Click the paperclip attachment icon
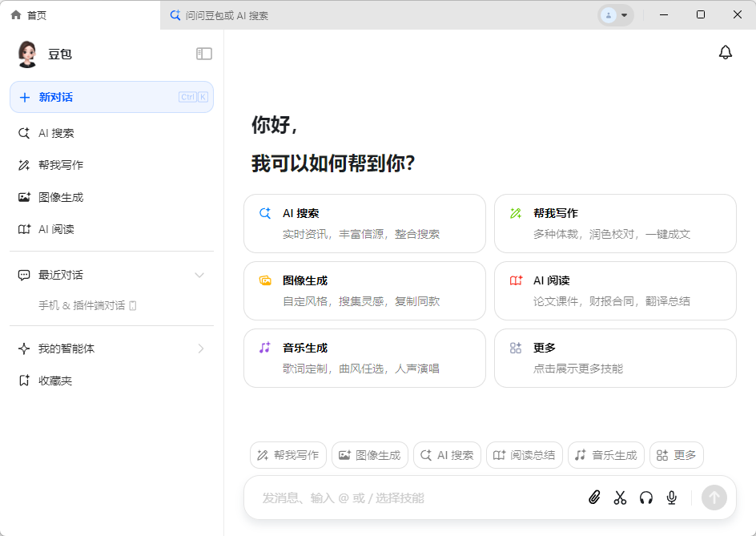The image size is (756, 536). point(594,498)
